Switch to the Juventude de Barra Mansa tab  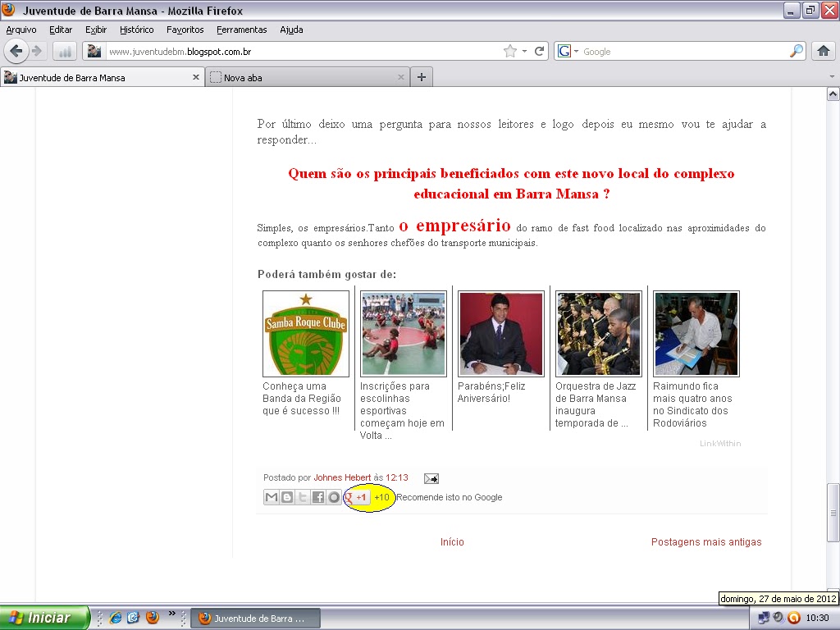[x=102, y=78]
